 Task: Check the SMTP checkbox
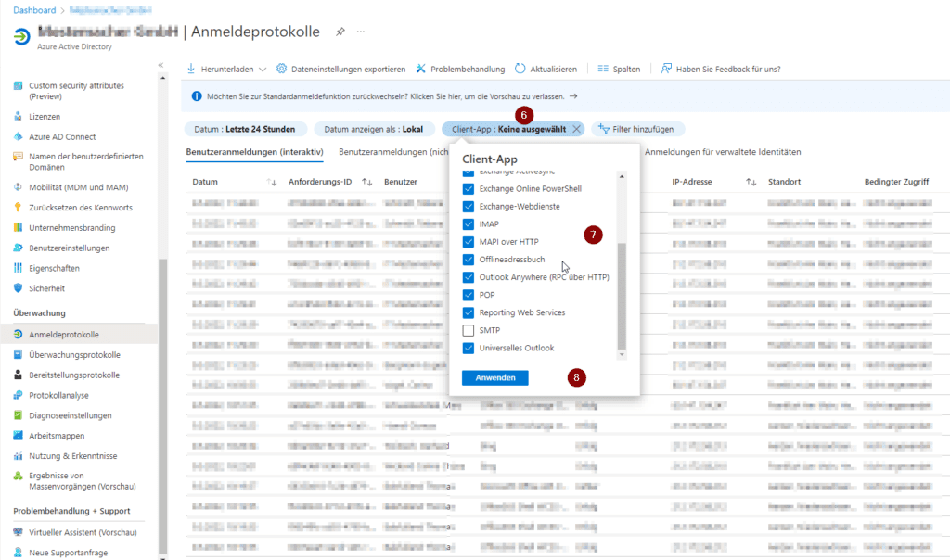[469, 330]
